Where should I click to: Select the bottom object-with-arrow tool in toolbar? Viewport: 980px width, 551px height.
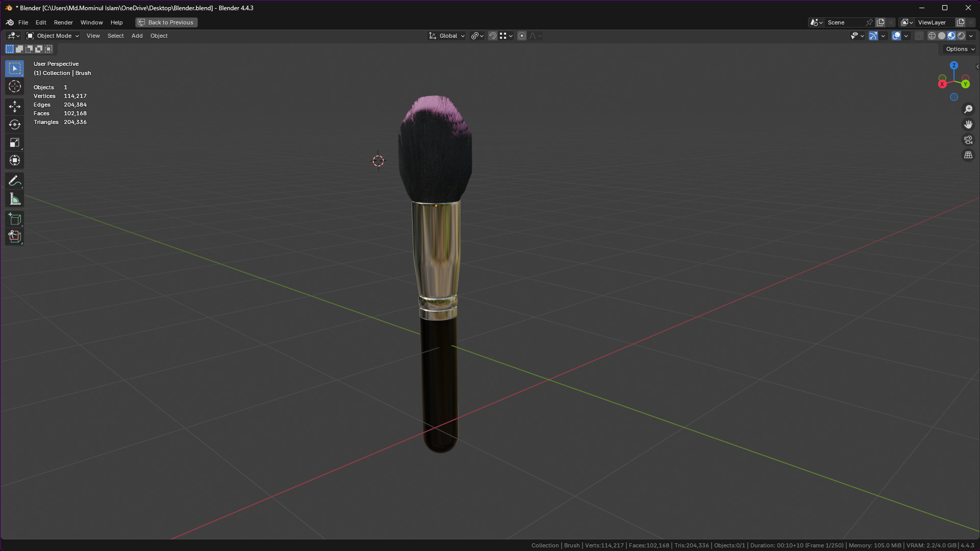(14, 237)
